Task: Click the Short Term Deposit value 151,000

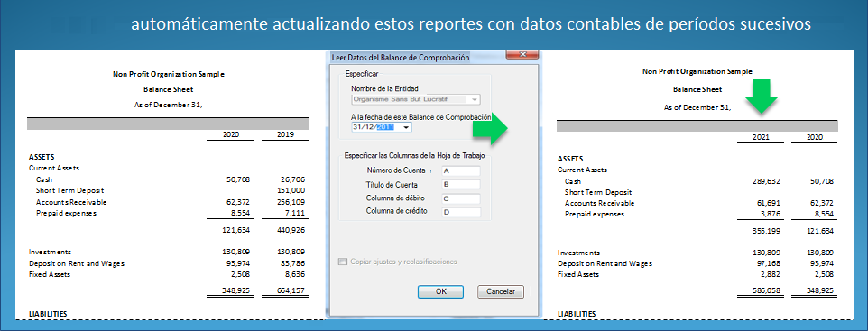Action: point(291,190)
